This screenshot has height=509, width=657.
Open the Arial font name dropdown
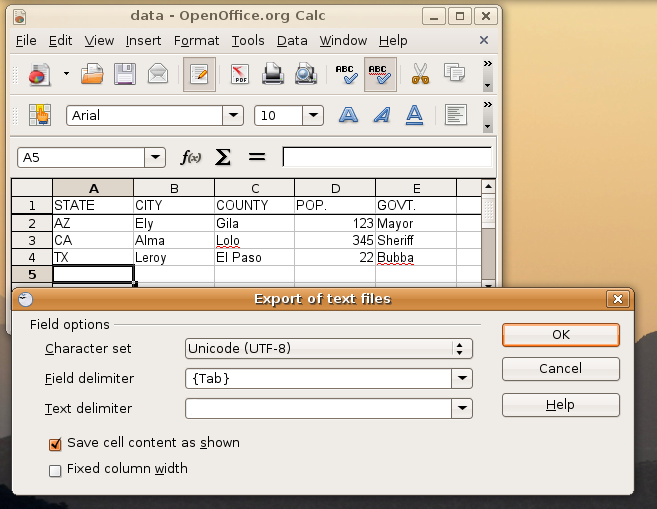233,115
